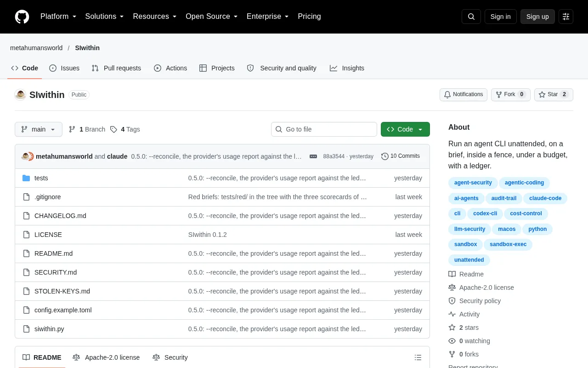Switch to the Actions tab
The image size is (588, 368).
[170, 68]
